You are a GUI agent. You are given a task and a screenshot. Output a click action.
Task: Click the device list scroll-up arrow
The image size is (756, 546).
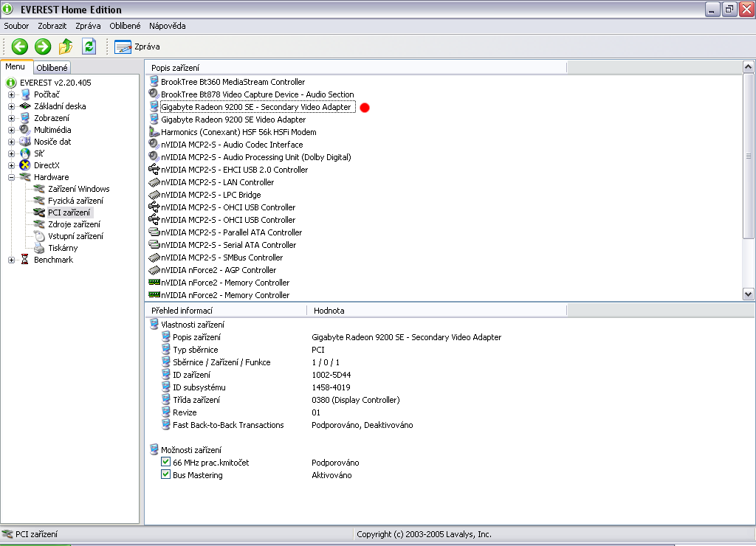pyautogui.click(x=749, y=66)
